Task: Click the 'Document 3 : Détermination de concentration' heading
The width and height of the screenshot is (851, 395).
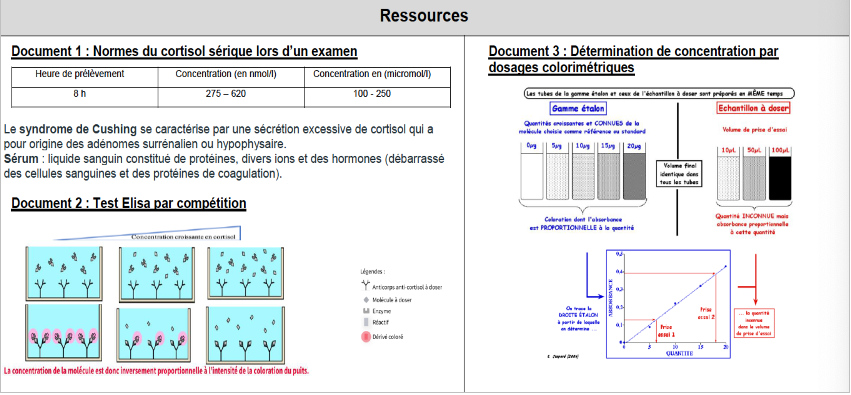Action: [634, 59]
